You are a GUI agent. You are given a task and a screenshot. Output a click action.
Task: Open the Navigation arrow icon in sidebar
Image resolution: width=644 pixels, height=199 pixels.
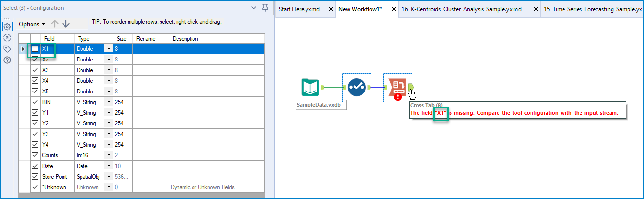click(x=7, y=37)
